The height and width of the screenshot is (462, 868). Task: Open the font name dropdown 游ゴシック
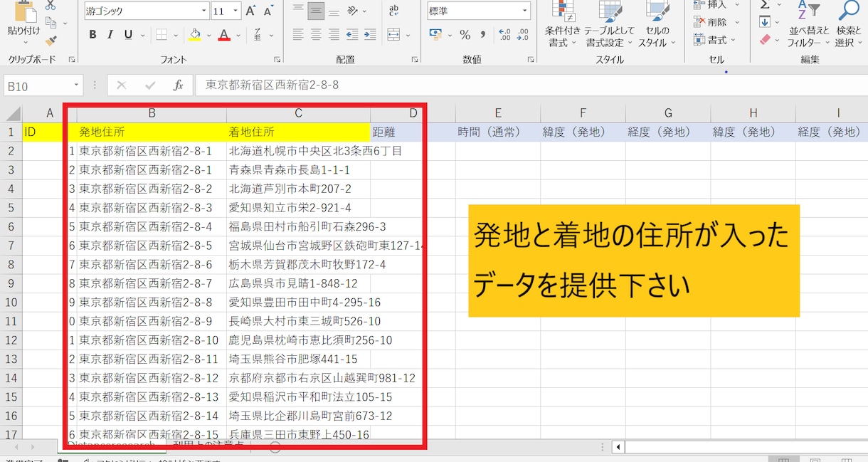[x=205, y=11]
